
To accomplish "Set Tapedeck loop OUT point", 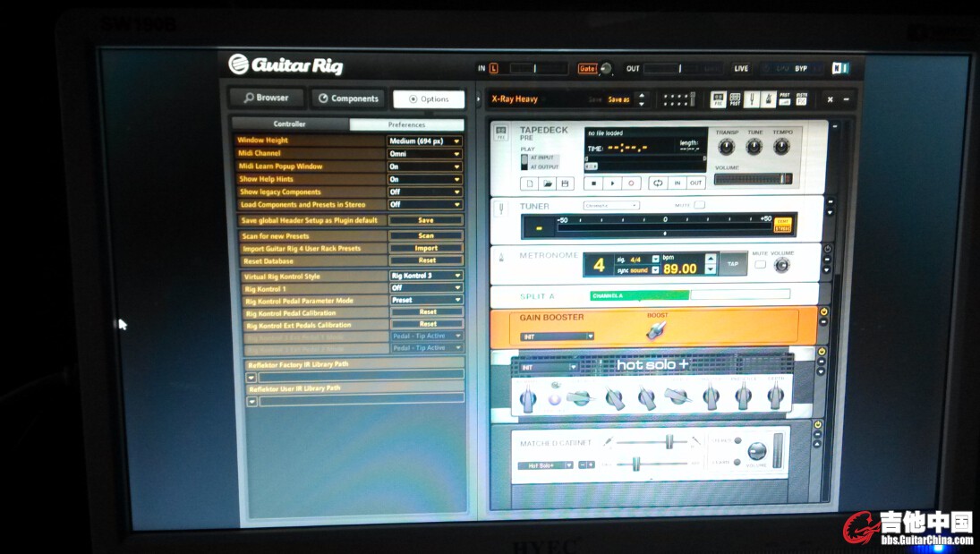I will [695, 183].
